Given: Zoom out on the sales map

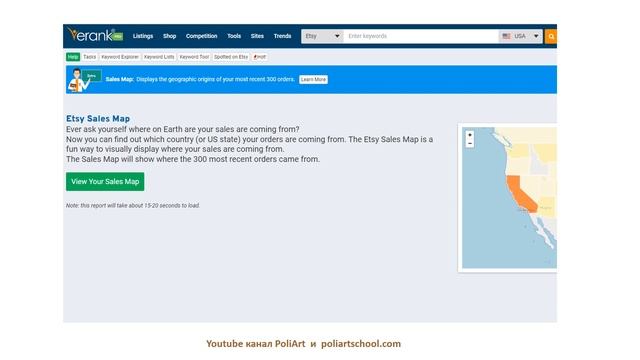Looking at the screenshot, I should [470, 143].
